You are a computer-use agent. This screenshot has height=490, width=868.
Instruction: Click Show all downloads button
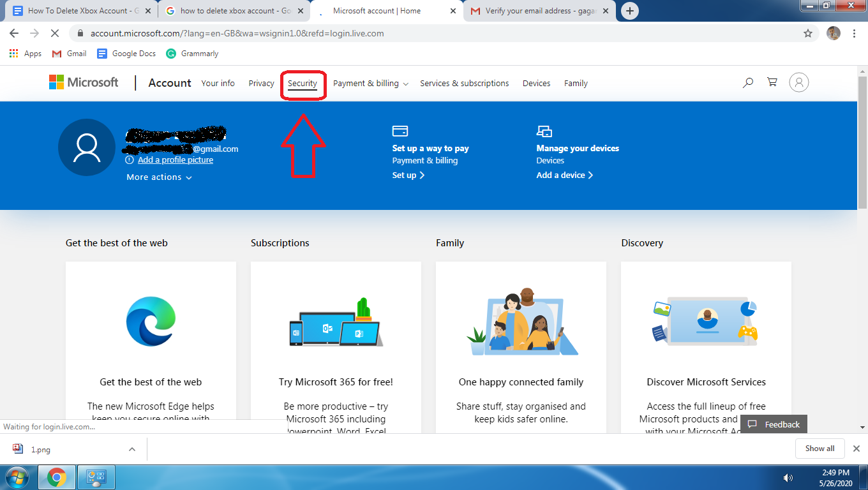pos(820,449)
